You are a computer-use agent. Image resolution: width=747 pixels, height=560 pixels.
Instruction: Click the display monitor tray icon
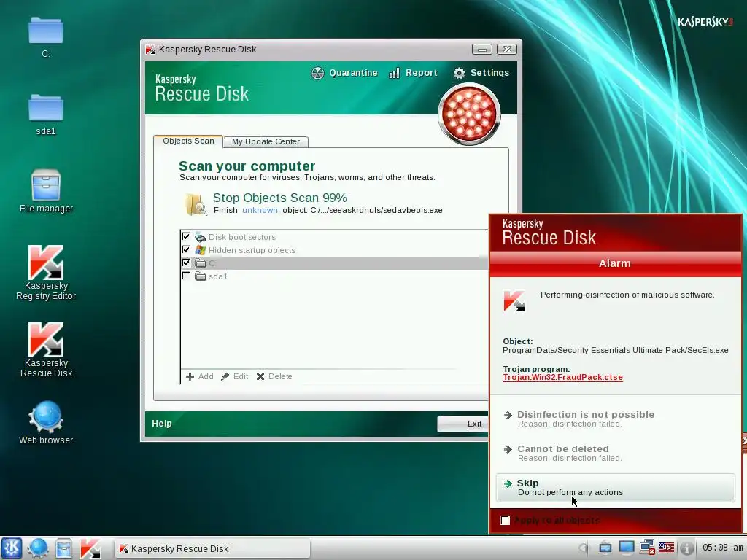626,548
